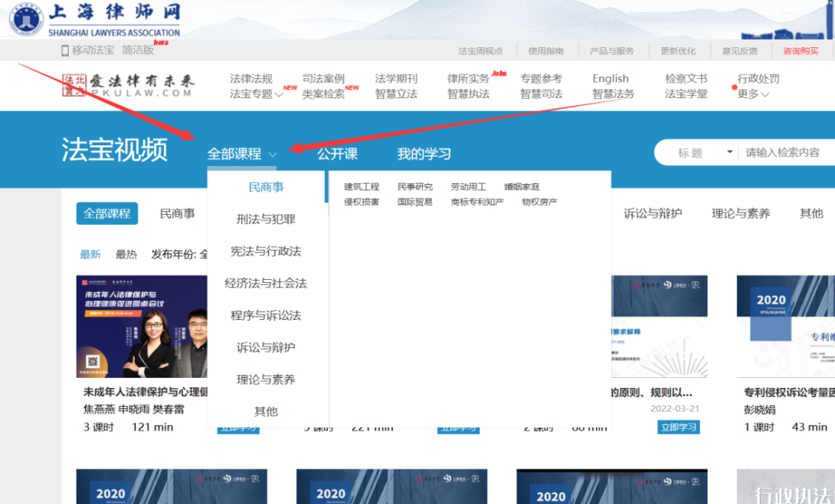The height and width of the screenshot is (504, 835).
Task: Choose the 劳动用工 subcategory
Action: (x=468, y=187)
